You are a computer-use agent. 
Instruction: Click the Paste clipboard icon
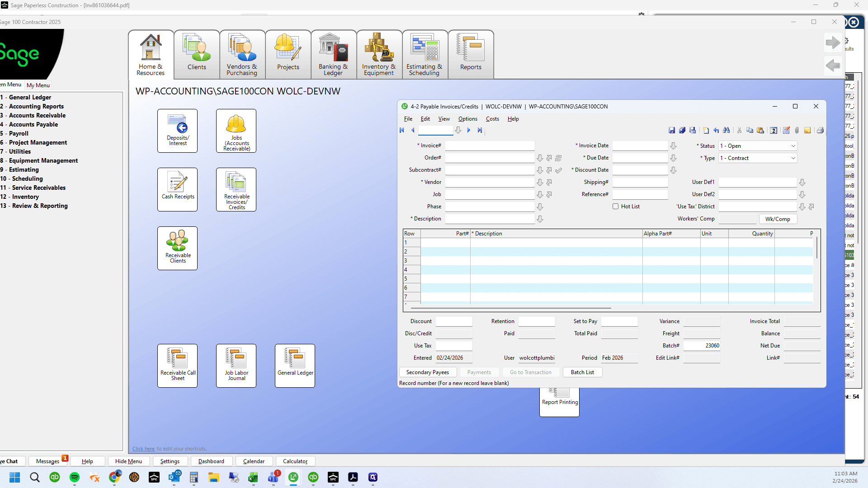(x=760, y=131)
